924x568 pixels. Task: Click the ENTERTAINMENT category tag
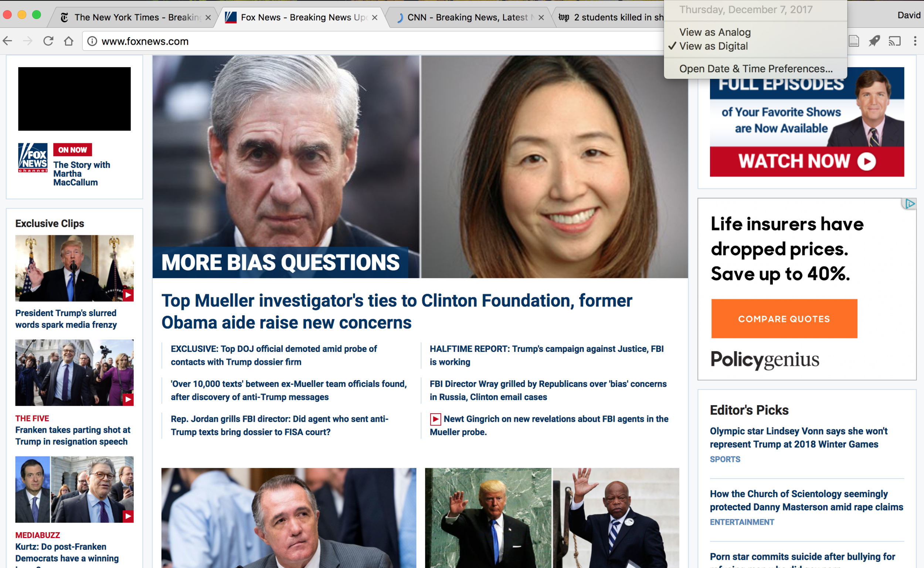[x=742, y=522]
